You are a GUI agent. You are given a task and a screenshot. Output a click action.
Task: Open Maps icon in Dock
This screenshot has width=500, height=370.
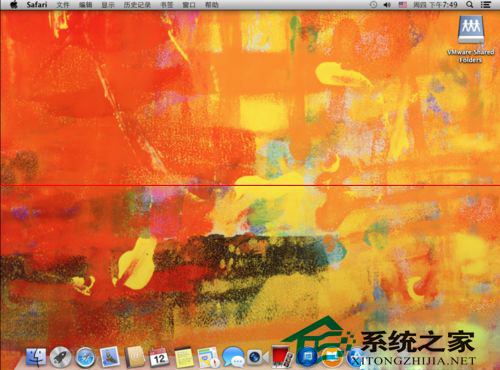tap(208, 358)
